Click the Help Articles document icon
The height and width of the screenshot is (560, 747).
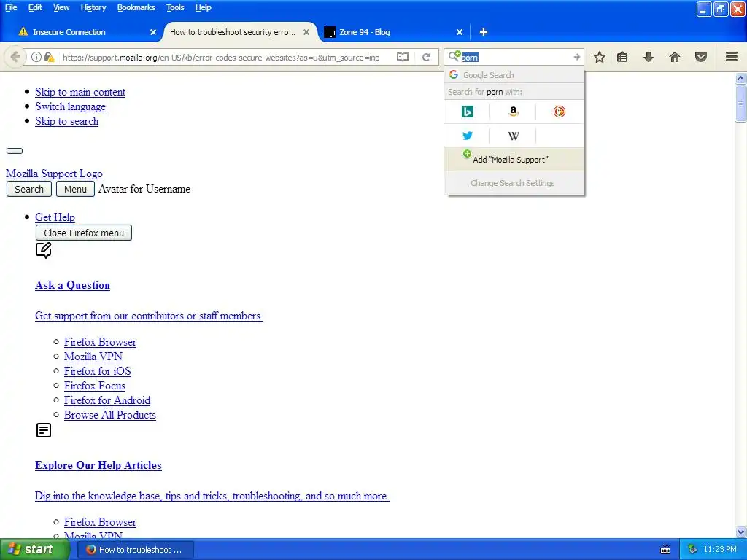click(x=43, y=430)
